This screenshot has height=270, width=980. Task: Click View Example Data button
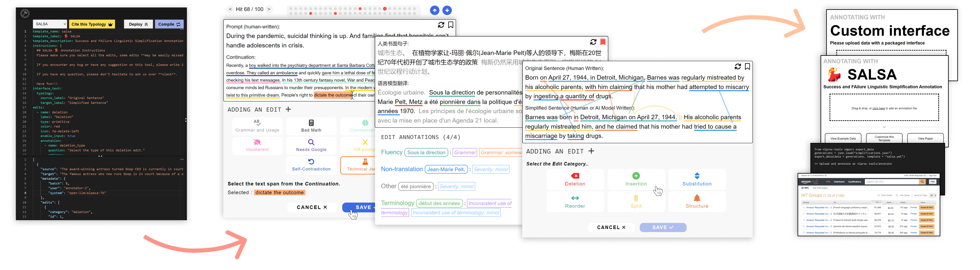click(843, 138)
